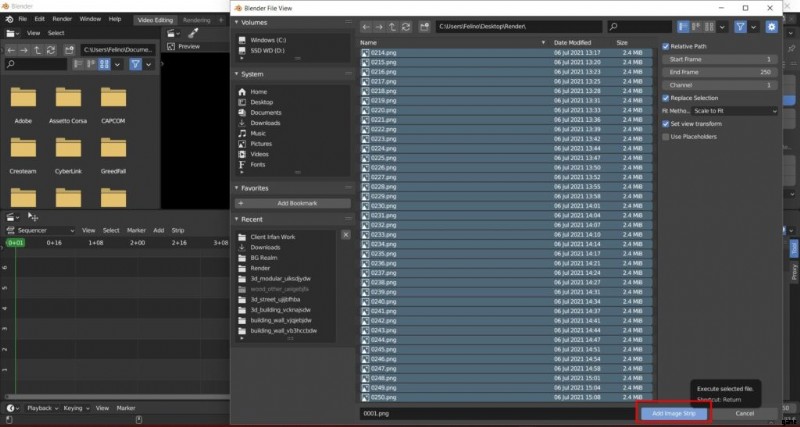Screen dimensions: 800x427
Task: Select the Desktop entry under System
Action: point(262,102)
